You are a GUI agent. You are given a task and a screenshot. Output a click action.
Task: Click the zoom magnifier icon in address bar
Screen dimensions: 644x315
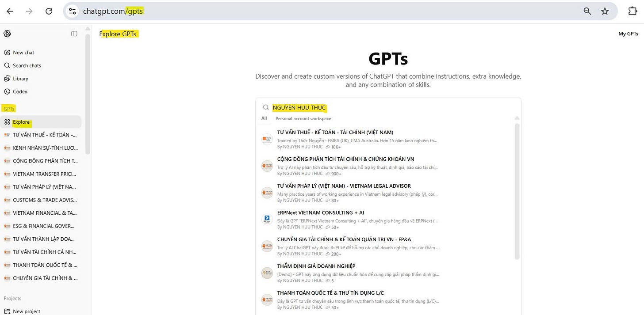click(587, 11)
